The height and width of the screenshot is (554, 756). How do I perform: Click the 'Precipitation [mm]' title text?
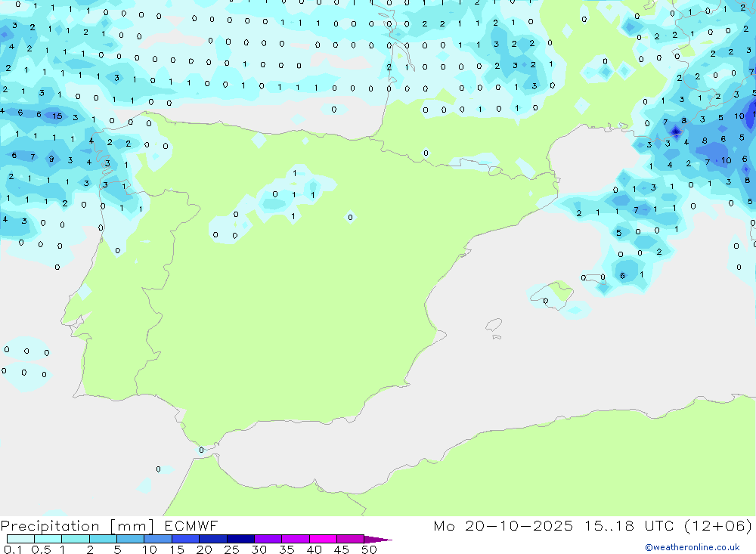coord(77,526)
